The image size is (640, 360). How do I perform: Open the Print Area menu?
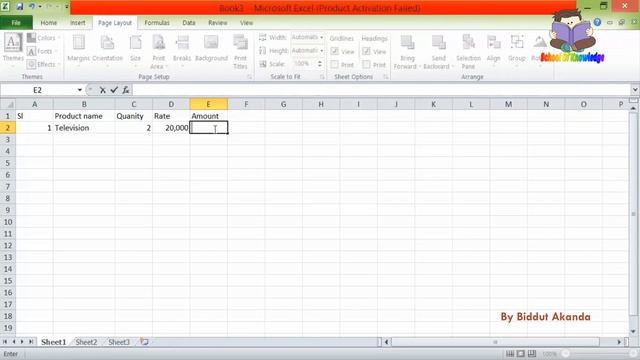pyautogui.click(x=158, y=51)
